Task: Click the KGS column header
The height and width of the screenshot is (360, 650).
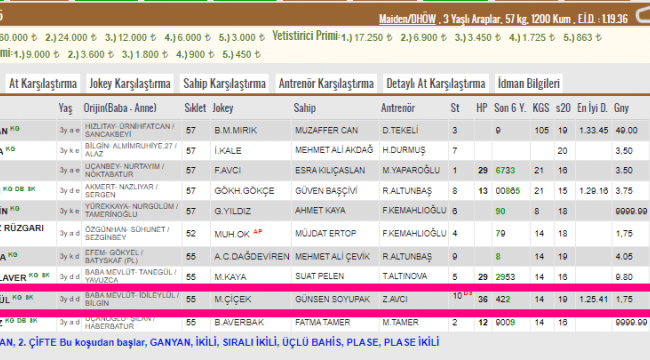Action: click(x=541, y=108)
